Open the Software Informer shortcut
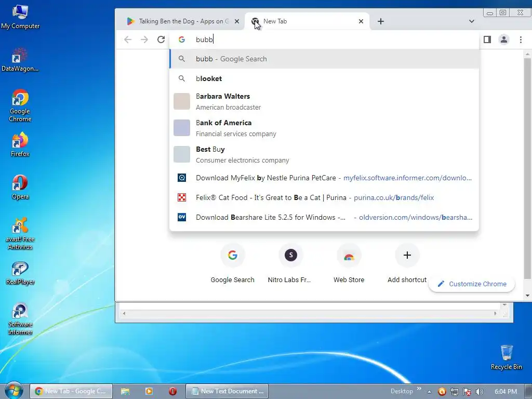The image size is (532, 399). pyautogui.click(x=20, y=319)
